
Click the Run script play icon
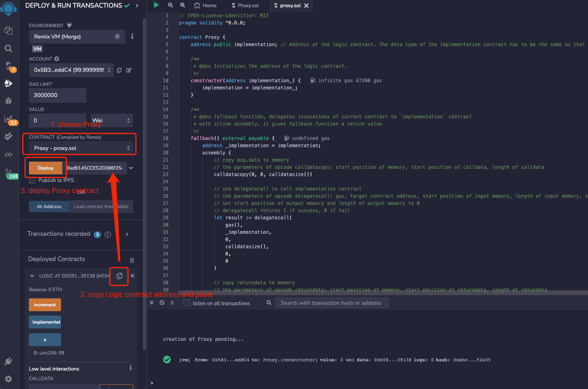pyautogui.click(x=157, y=5)
